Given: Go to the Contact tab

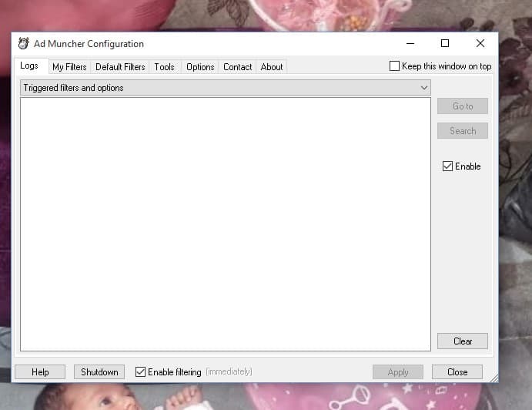Looking at the screenshot, I should tap(237, 67).
